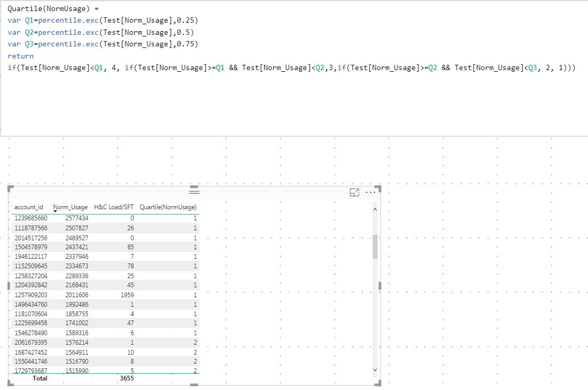588x390 pixels.
Task: Click the Total value 3655
Action: [127, 378]
